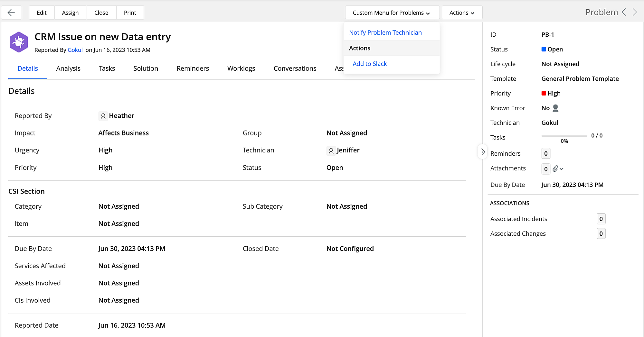Click the purple bug problem icon
Screen dimensions: 644x337
(x=18, y=42)
